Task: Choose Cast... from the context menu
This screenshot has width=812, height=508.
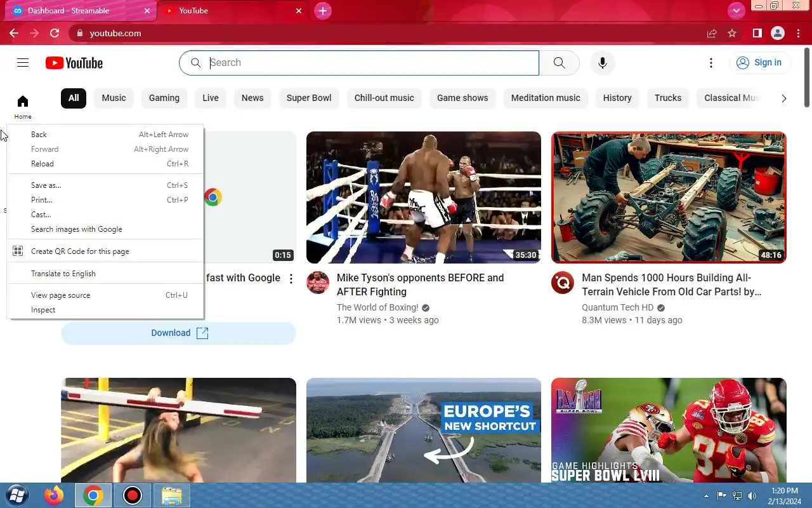Action: (105, 215)
